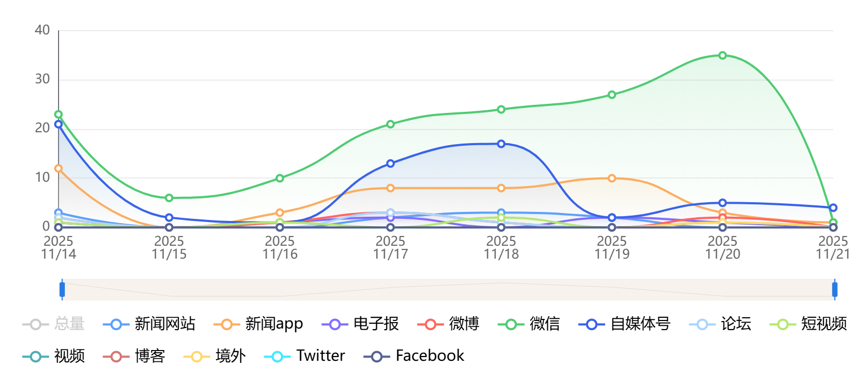Hide the Facebook series in legend
This screenshot has height=385, width=868.
414,356
